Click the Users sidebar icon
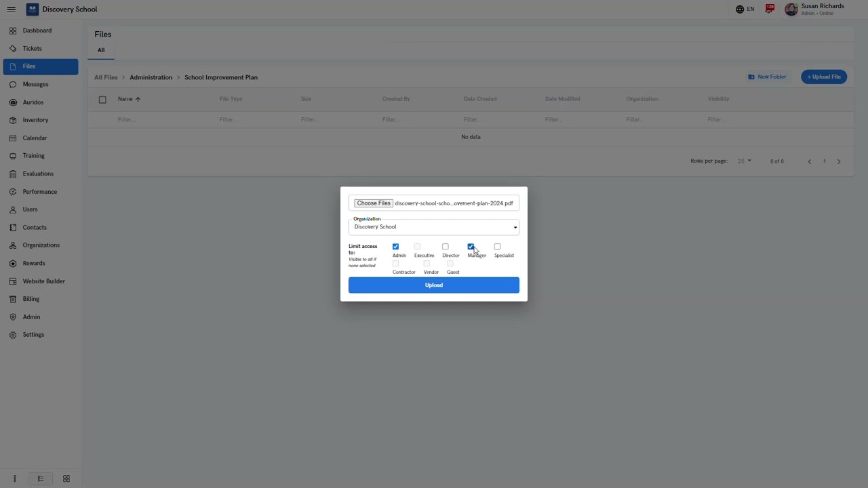868x488 pixels. click(x=13, y=209)
